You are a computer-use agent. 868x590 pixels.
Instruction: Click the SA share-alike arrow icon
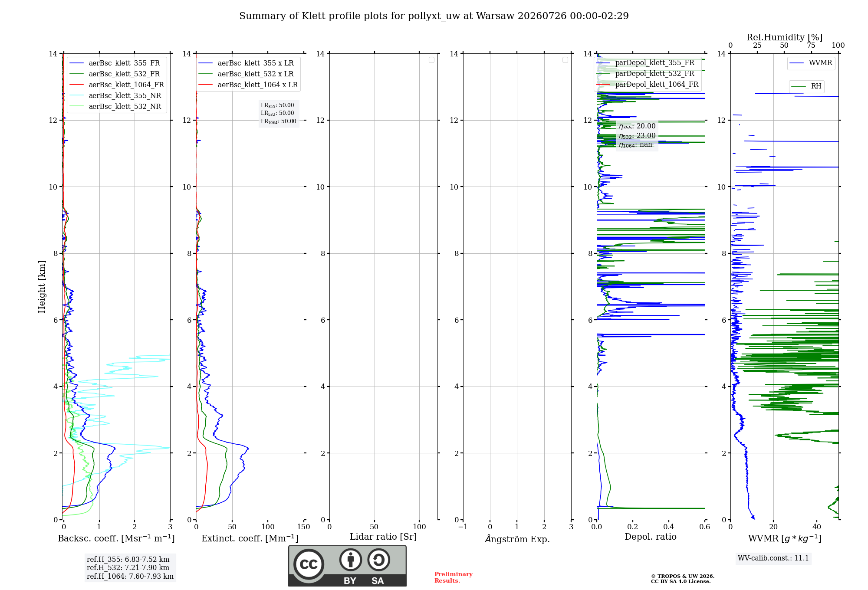click(x=378, y=560)
